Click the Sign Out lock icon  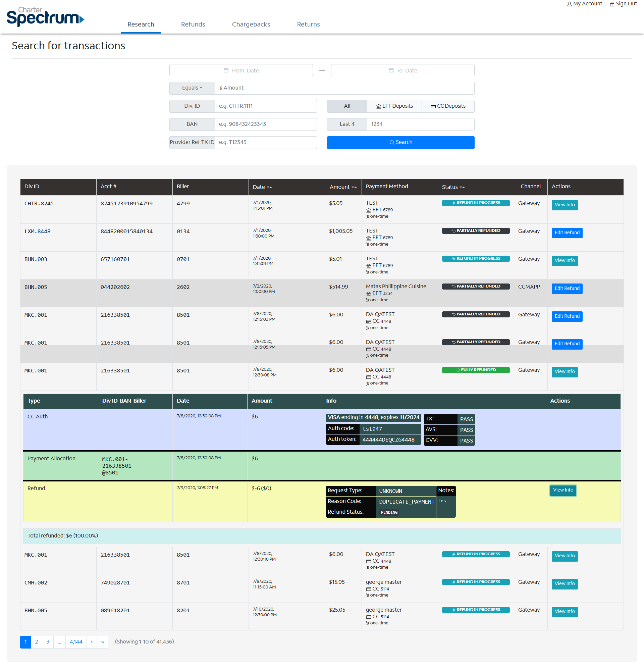612,4
